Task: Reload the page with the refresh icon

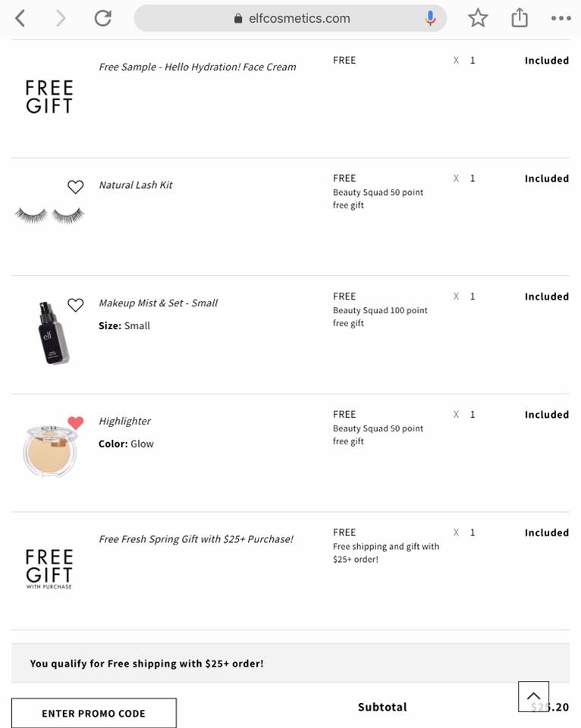Action: coord(102,18)
